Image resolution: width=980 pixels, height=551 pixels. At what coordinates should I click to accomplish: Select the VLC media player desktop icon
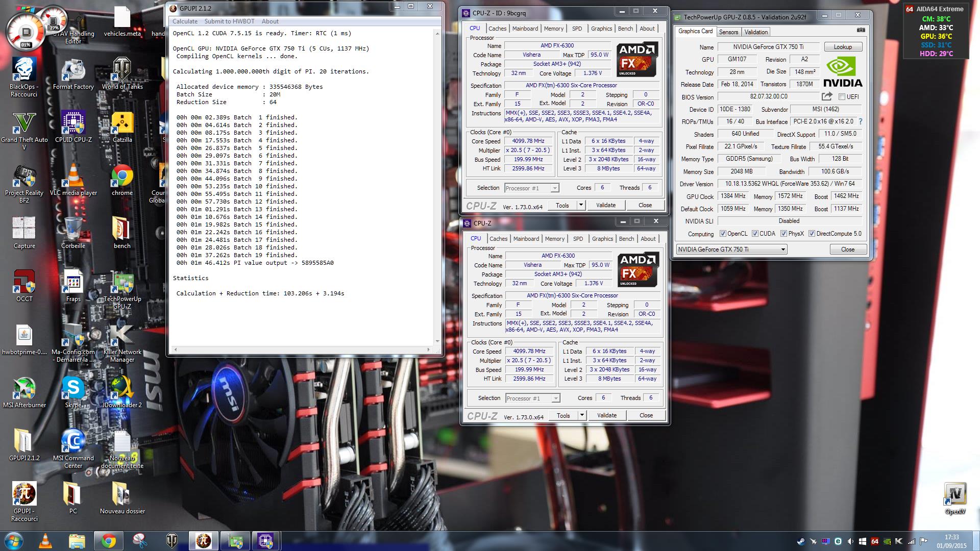point(73,180)
